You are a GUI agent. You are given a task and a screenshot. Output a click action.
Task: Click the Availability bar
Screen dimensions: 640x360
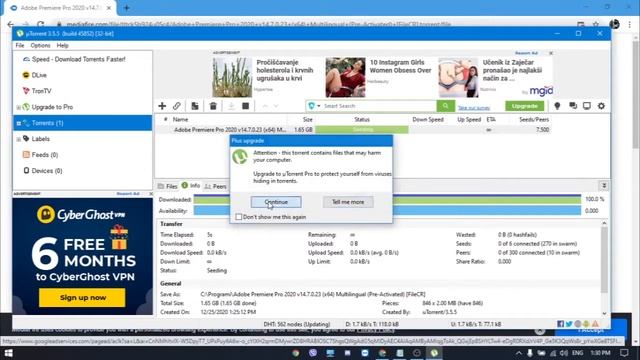click(x=387, y=211)
